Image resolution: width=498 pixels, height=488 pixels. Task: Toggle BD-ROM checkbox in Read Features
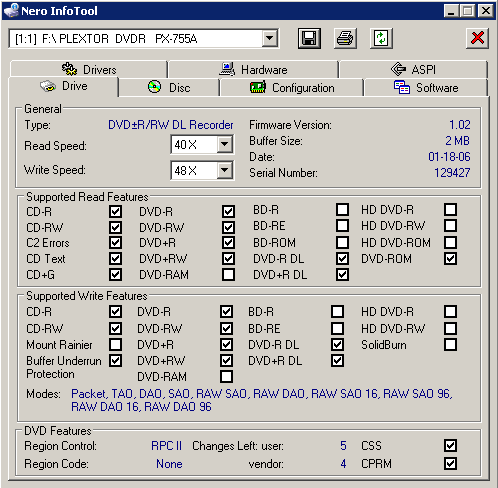(x=342, y=242)
